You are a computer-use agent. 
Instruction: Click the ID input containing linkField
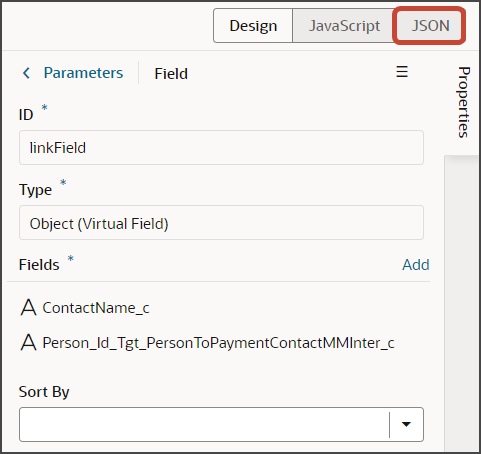221,147
